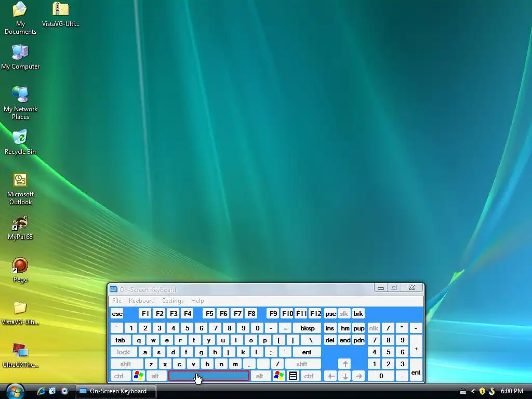
Task: Click the ins insert key
Action: (x=330, y=328)
